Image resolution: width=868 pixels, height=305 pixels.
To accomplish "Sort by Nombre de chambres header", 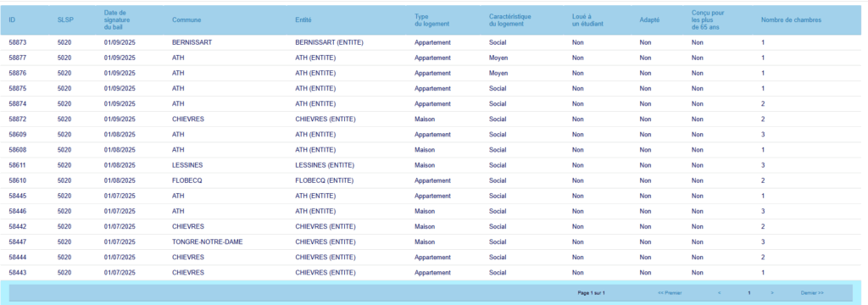I will [791, 20].
